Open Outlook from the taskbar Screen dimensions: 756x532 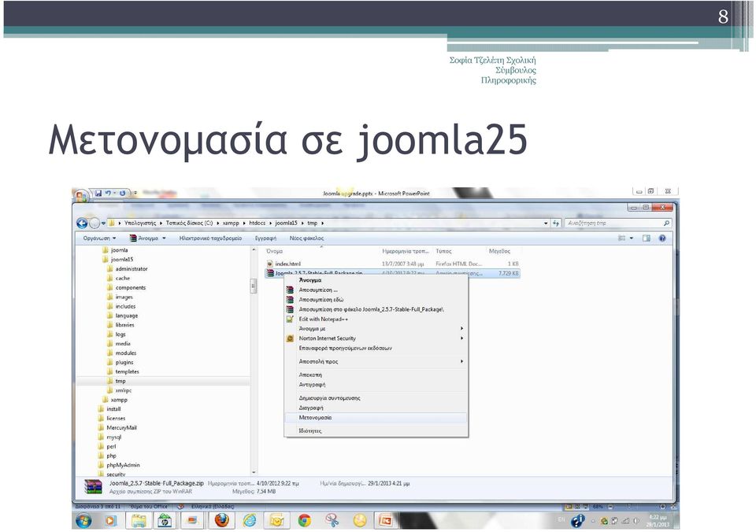(276, 520)
